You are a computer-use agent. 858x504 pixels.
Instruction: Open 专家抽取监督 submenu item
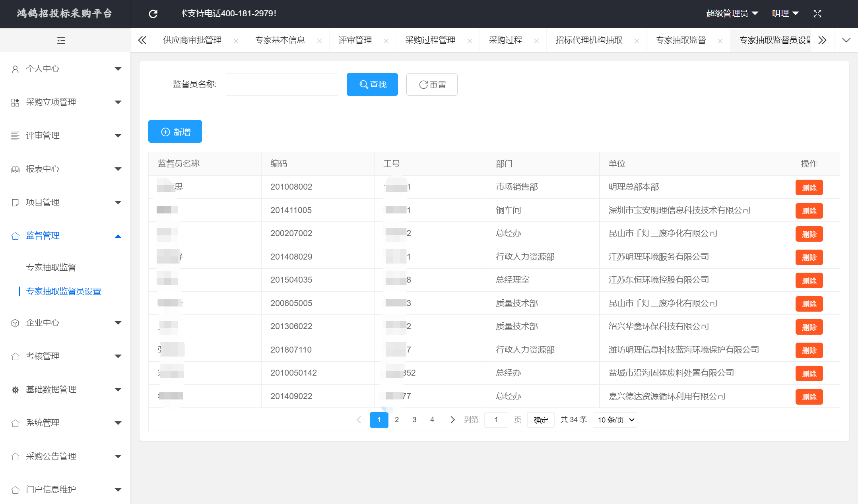51,268
